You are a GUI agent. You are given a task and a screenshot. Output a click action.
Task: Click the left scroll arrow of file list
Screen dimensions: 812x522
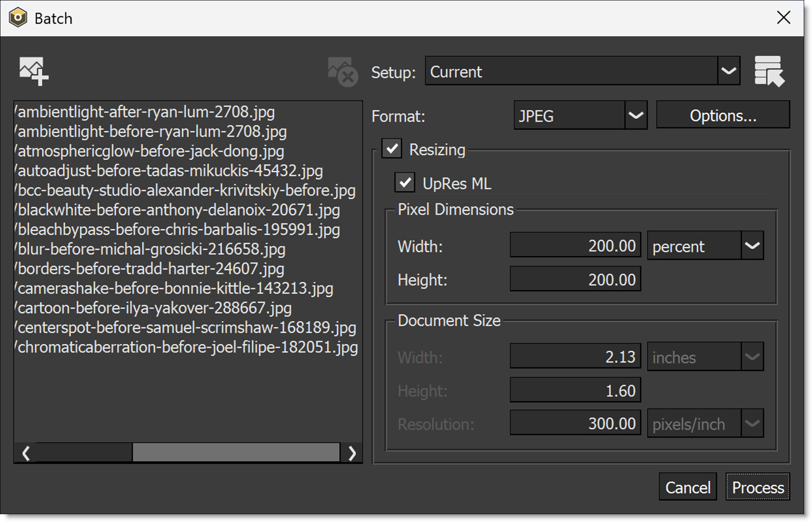(26, 453)
